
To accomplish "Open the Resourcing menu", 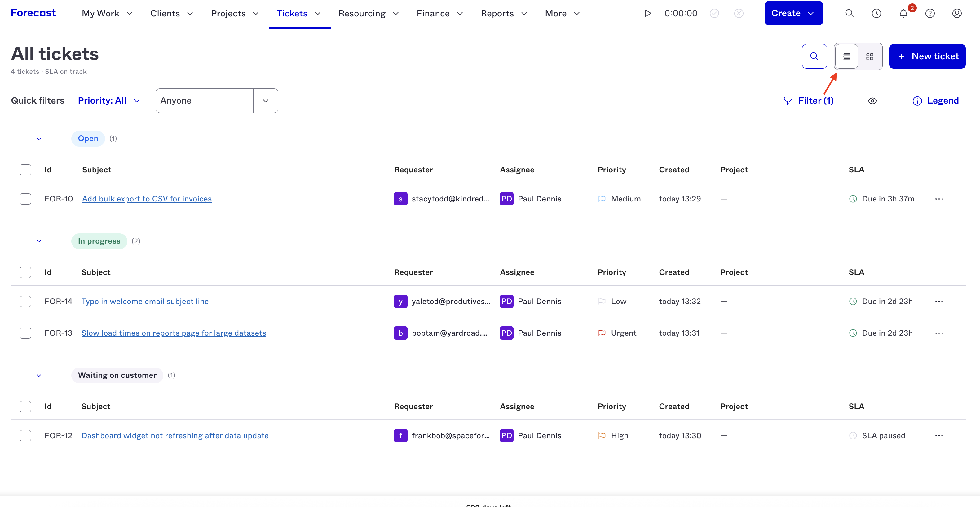I will tap(368, 13).
